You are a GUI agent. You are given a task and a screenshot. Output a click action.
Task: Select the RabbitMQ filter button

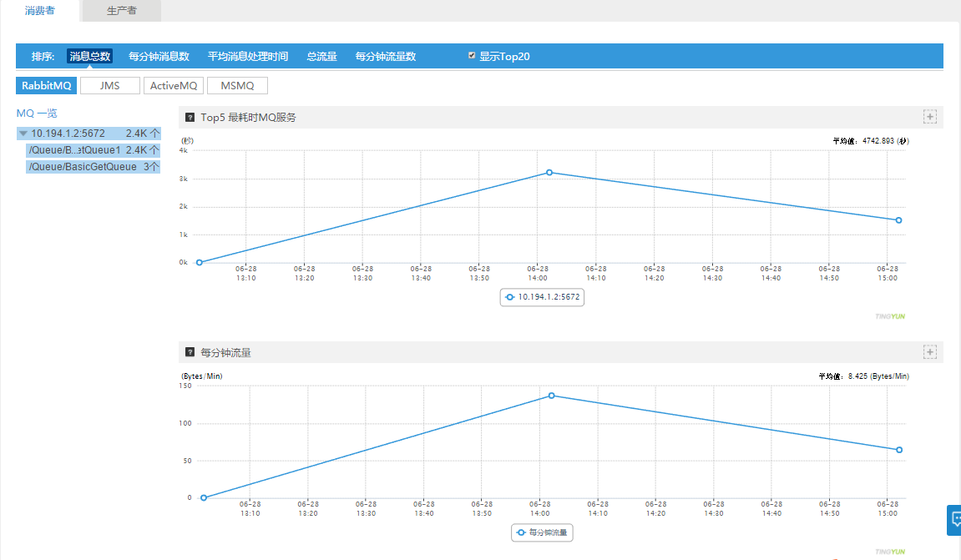(47, 86)
